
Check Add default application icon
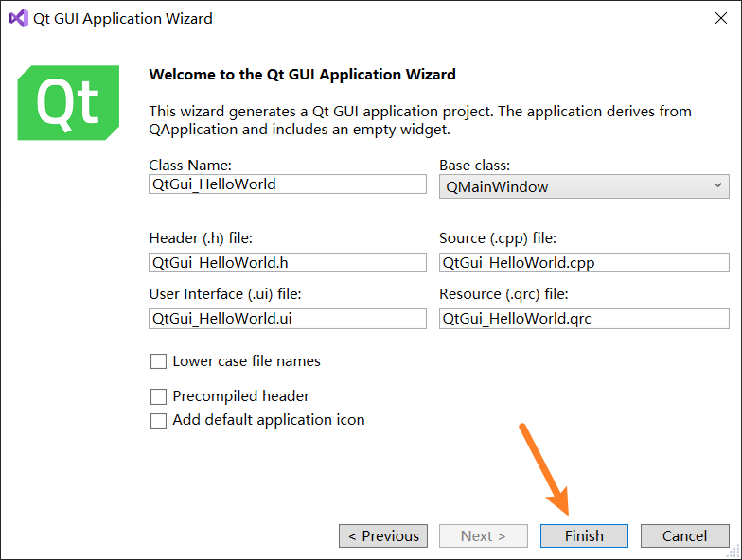[158, 421]
